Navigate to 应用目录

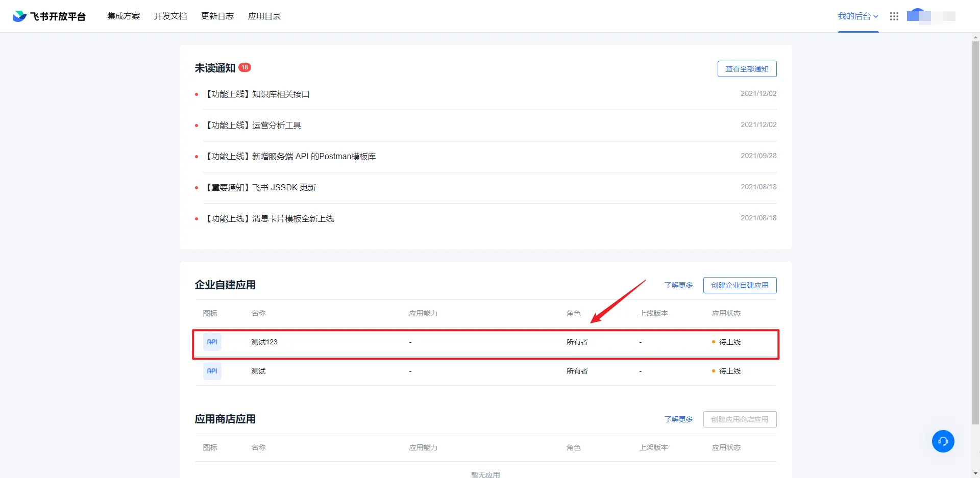pos(264,16)
